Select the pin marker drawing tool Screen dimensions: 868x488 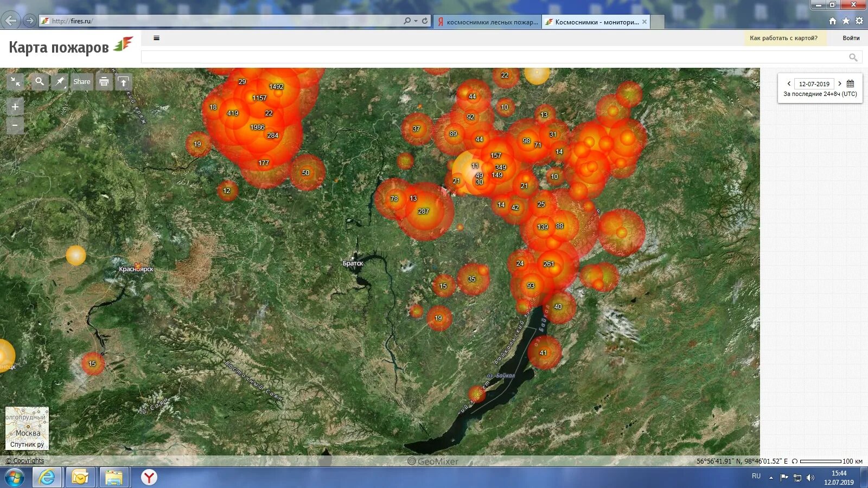point(60,82)
